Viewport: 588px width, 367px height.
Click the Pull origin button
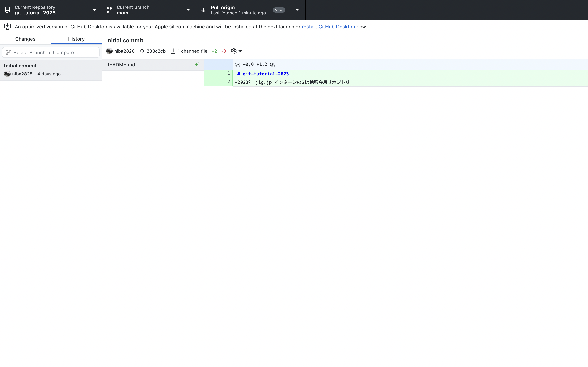pyautogui.click(x=238, y=10)
